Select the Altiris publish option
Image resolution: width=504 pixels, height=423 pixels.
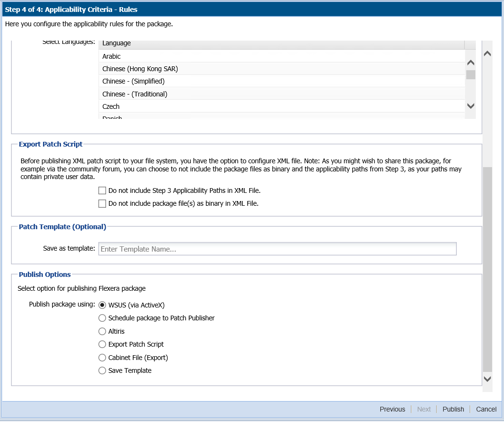(102, 331)
